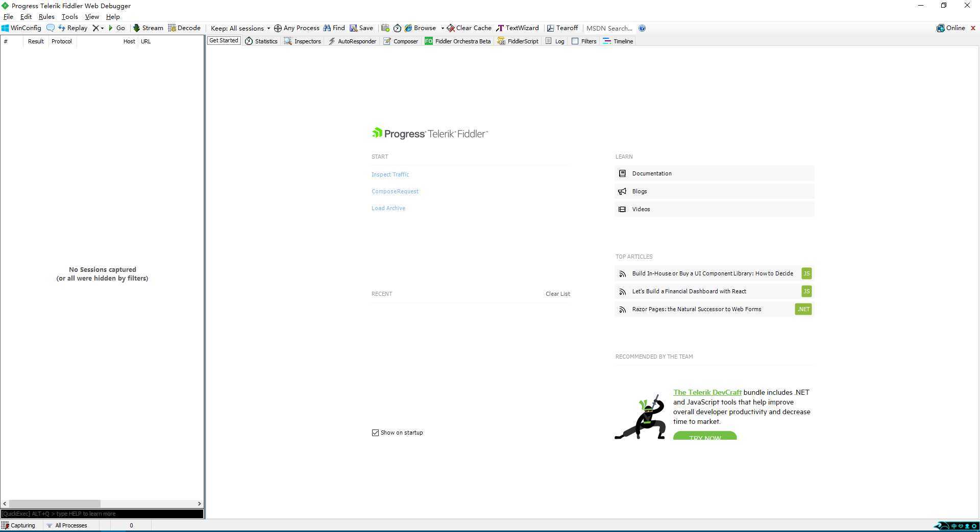Follow The Telerik DevCraft link
980x532 pixels.
click(x=707, y=392)
